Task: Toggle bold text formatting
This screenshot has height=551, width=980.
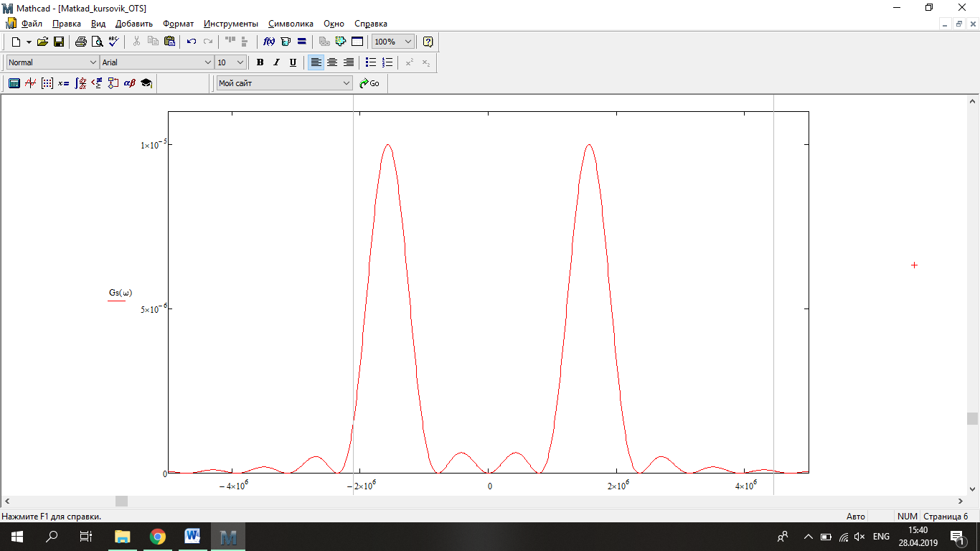Action: (x=260, y=62)
